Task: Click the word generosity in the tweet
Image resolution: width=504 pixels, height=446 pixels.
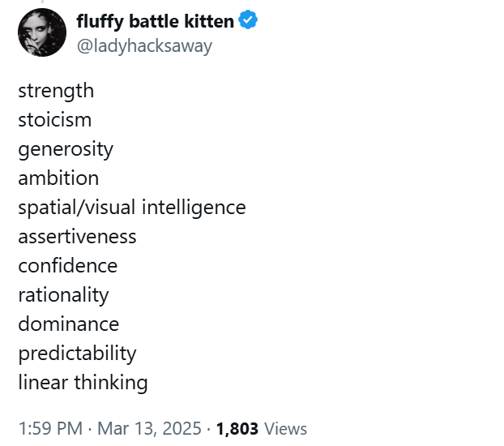Action: click(66, 150)
